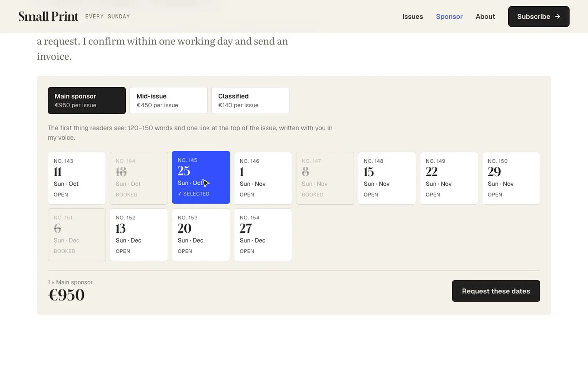Click the Subscribe button
588x368 pixels.
[x=539, y=17]
